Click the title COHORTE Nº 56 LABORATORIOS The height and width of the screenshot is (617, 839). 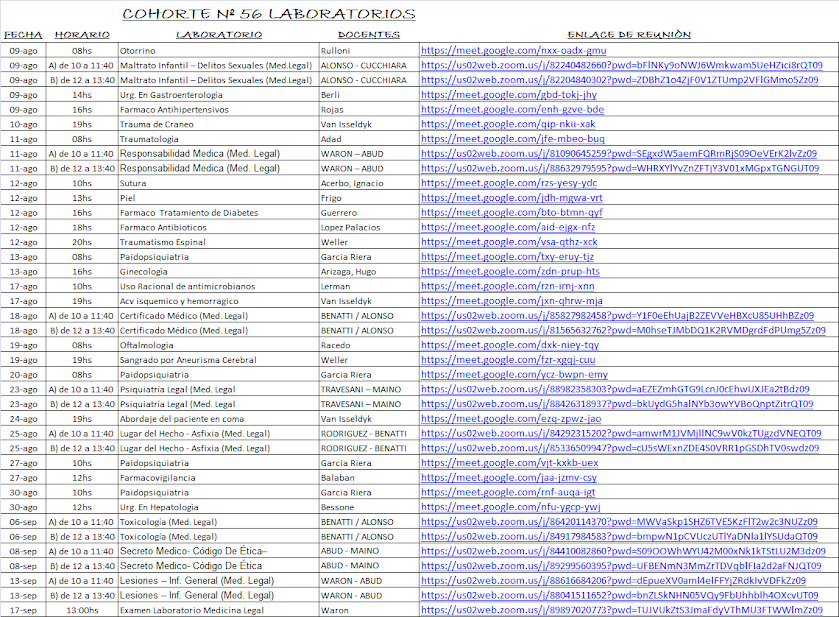pyautogui.click(x=269, y=14)
